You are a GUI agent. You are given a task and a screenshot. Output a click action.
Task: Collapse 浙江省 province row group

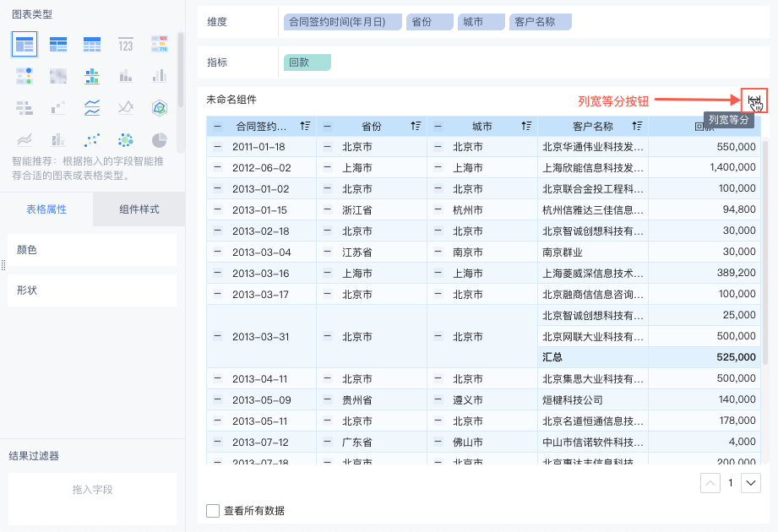coord(328,209)
